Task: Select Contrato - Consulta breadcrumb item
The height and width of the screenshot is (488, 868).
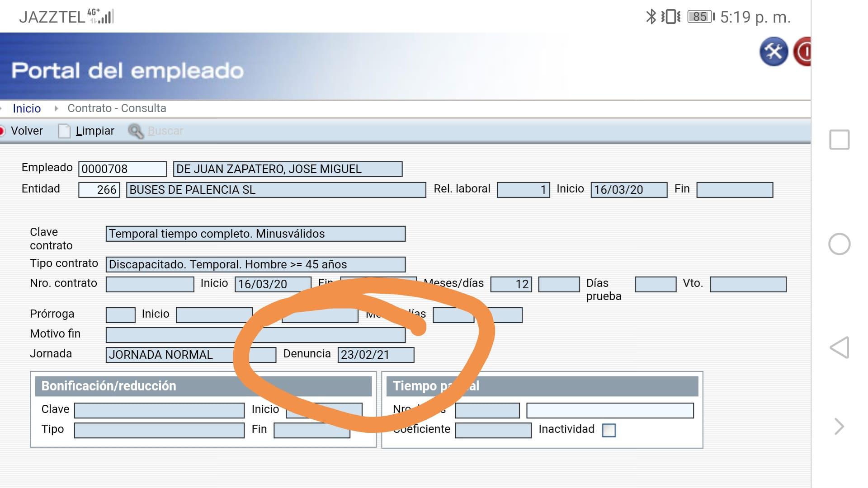Action: (x=117, y=108)
